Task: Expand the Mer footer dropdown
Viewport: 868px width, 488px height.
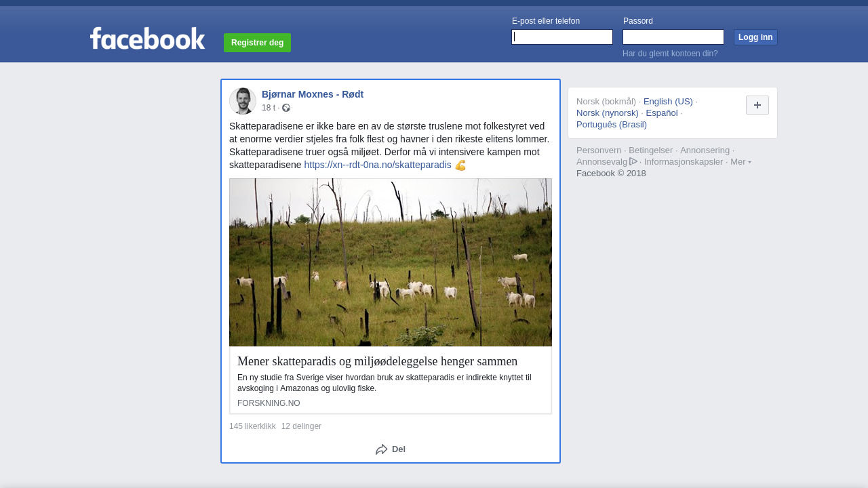Action: point(741,162)
